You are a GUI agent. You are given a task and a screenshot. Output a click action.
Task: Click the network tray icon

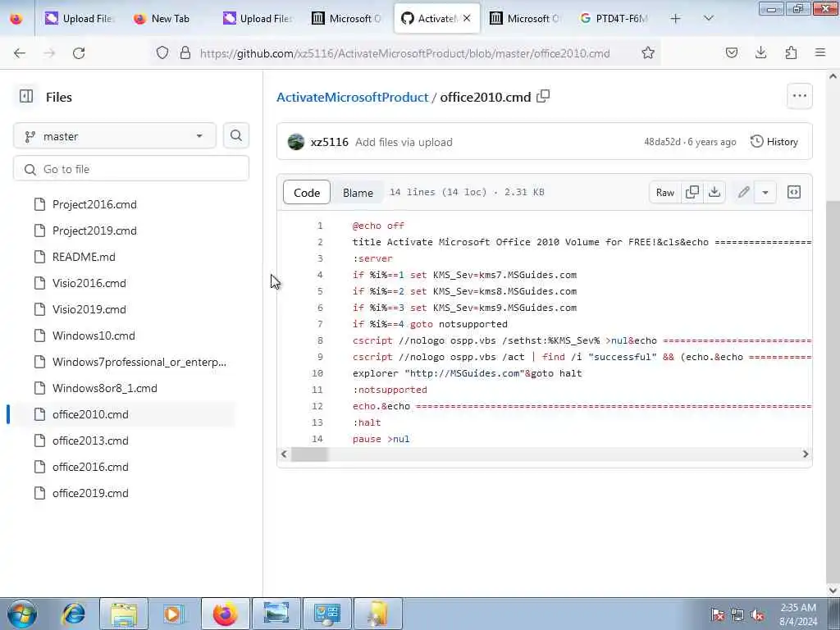(737, 615)
